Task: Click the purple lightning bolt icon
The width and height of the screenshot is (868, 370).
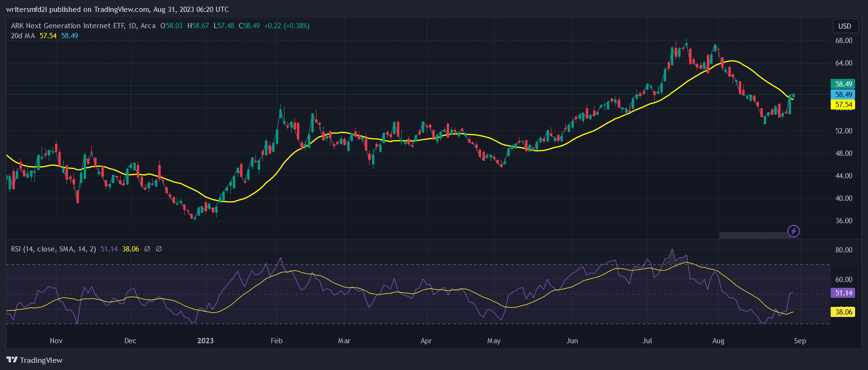Action: [x=793, y=231]
